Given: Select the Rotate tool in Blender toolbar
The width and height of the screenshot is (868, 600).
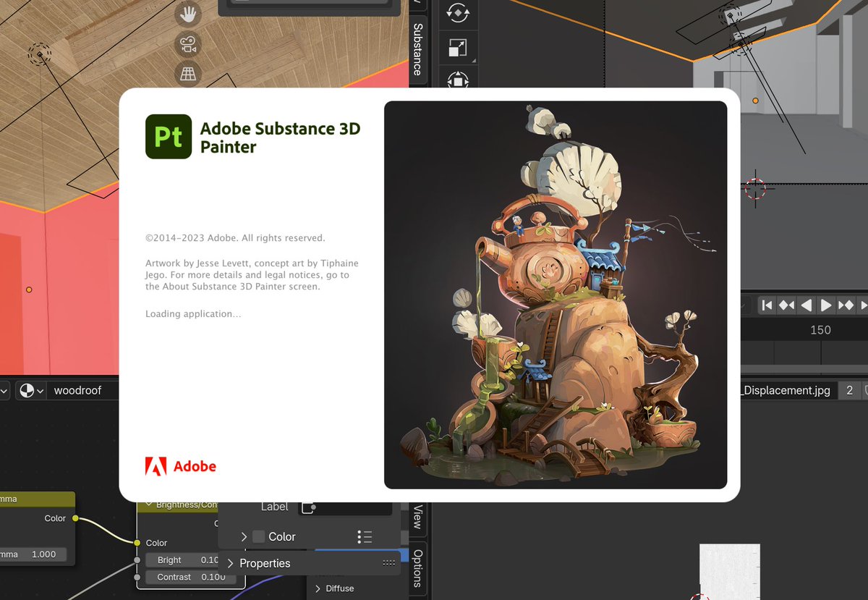Looking at the screenshot, I should click(457, 14).
